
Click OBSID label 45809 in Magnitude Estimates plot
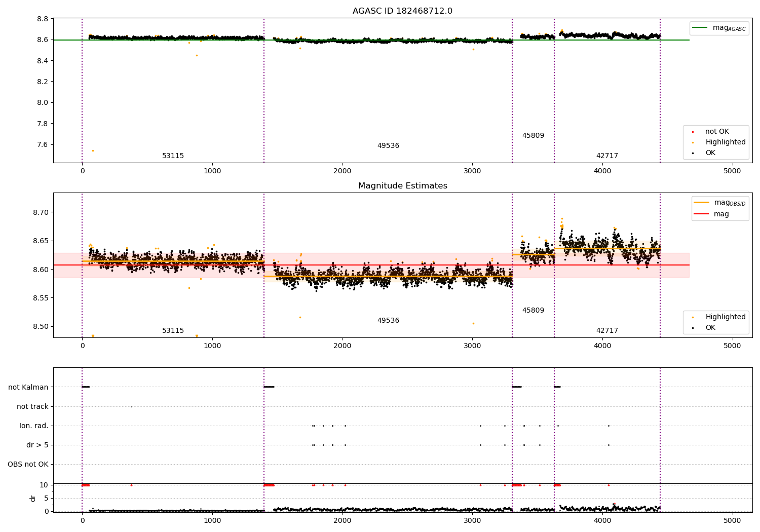[x=533, y=311]
